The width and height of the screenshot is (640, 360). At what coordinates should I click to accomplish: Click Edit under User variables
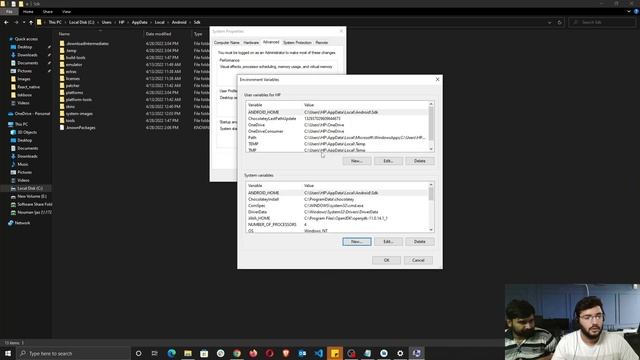coord(388,161)
